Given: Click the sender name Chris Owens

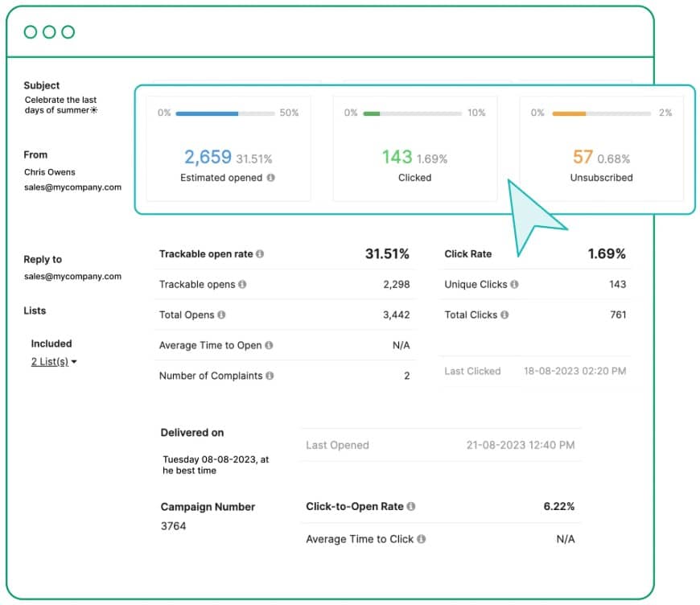Looking at the screenshot, I should (x=50, y=172).
